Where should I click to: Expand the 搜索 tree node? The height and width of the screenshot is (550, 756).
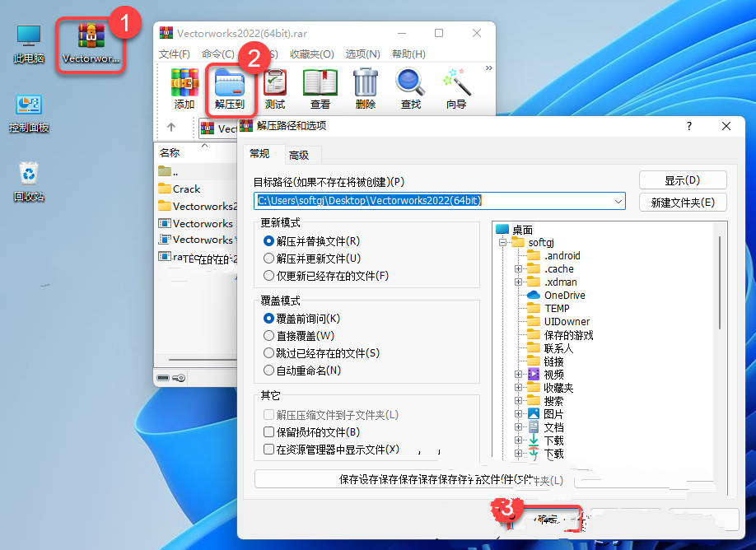point(518,401)
